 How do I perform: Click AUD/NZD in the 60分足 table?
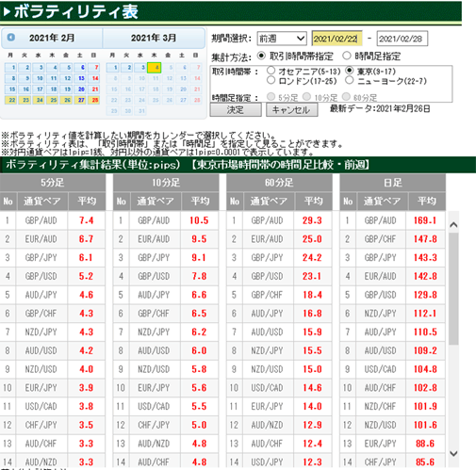[267, 425]
